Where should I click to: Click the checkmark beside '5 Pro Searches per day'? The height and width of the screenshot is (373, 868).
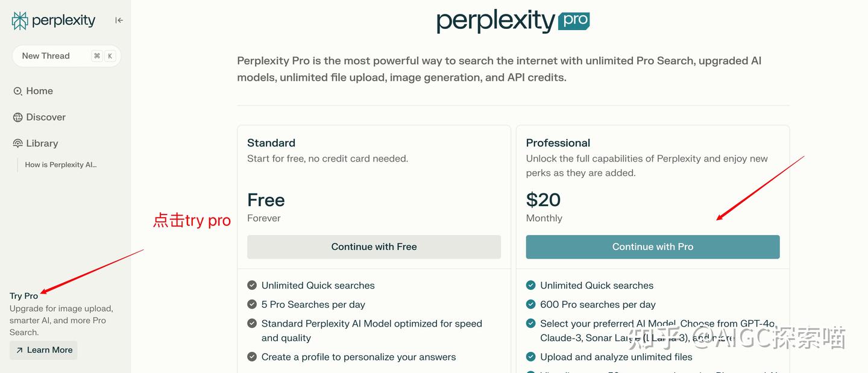pos(251,304)
